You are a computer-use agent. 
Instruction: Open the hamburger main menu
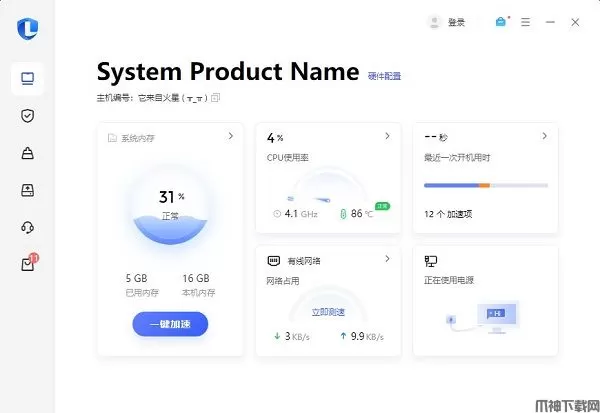[525, 22]
